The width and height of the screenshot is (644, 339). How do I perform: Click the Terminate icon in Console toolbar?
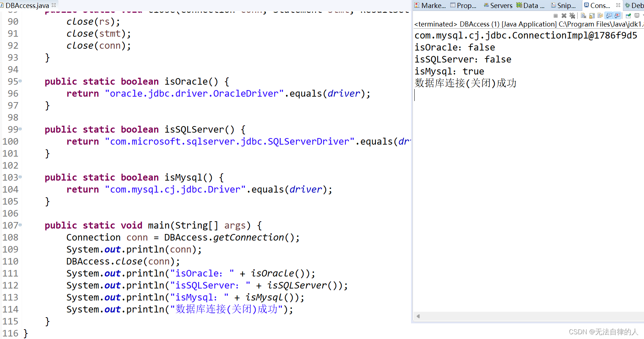point(555,15)
